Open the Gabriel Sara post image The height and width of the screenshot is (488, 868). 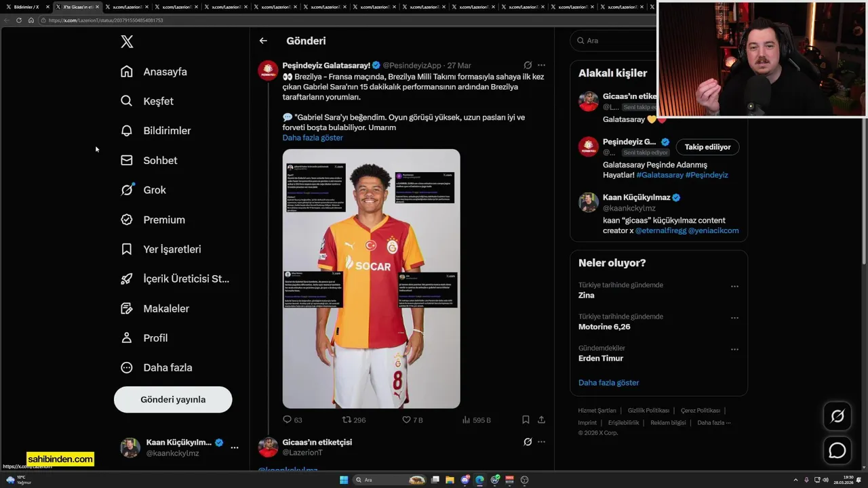[371, 279]
